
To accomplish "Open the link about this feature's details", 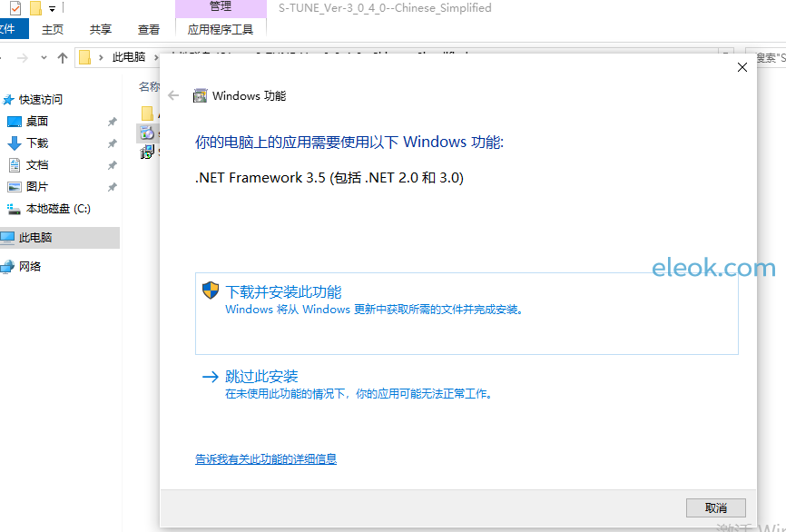I will point(266,458).
